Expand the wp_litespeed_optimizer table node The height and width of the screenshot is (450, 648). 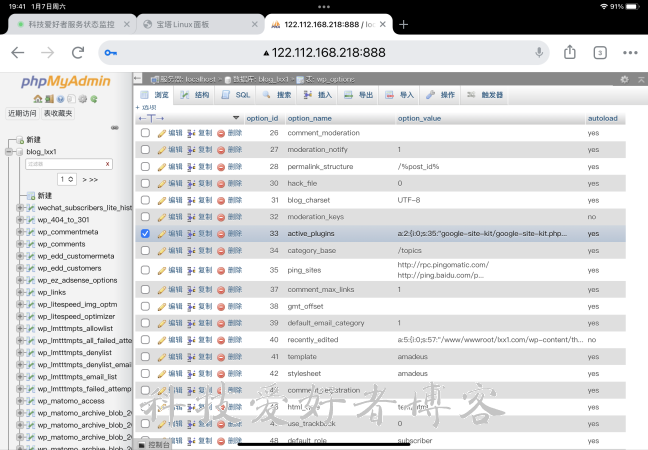pos(20,317)
